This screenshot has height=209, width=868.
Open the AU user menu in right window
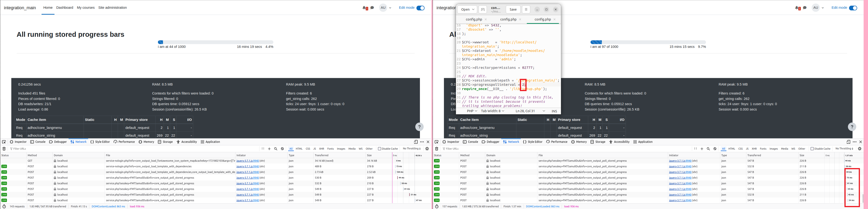click(x=818, y=8)
